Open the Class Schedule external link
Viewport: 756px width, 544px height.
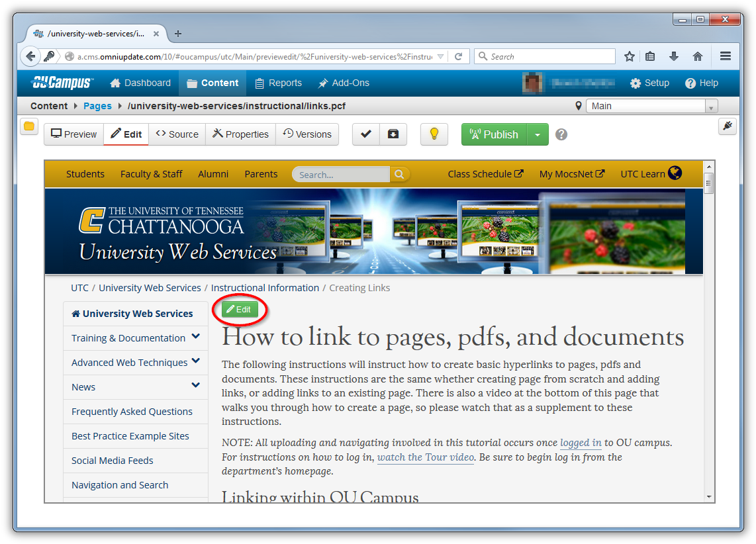(x=485, y=174)
